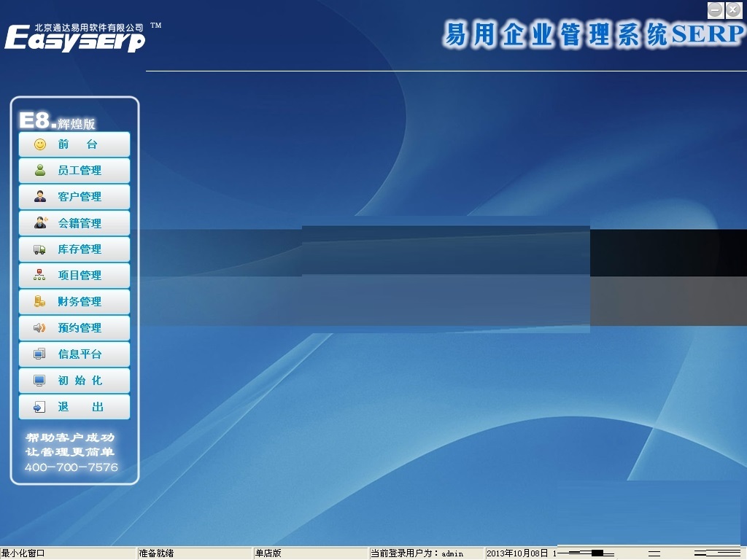Close the SERP window with X button
This screenshot has height=560, width=747.
click(733, 9)
